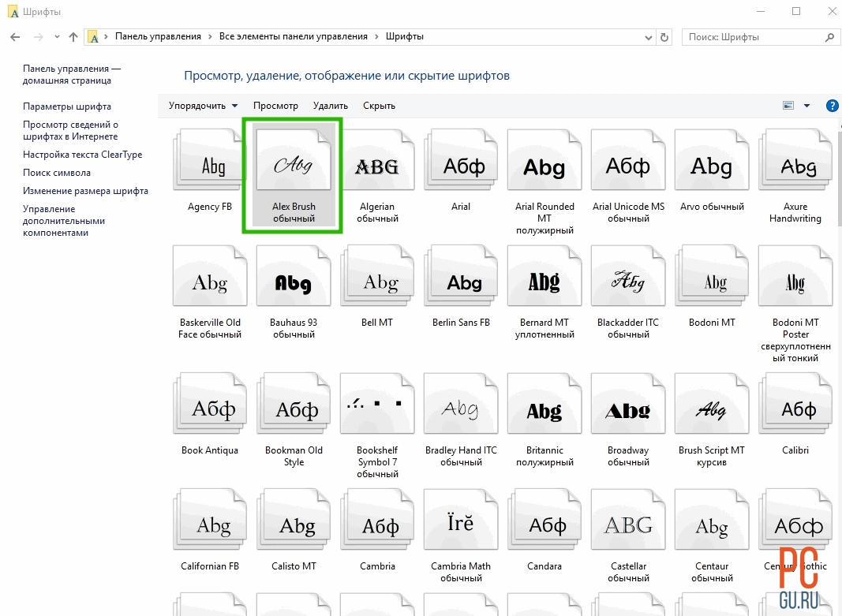Select the Cambria Math font icon
This screenshot has height=616, width=842.
(461, 524)
